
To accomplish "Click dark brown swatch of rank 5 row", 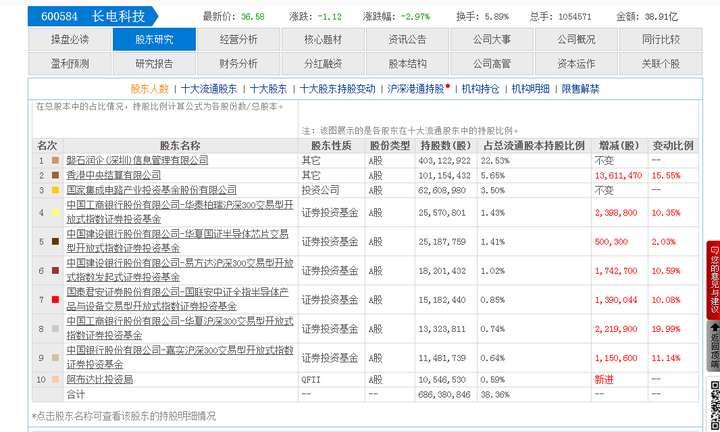I will click(x=55, y=241).
